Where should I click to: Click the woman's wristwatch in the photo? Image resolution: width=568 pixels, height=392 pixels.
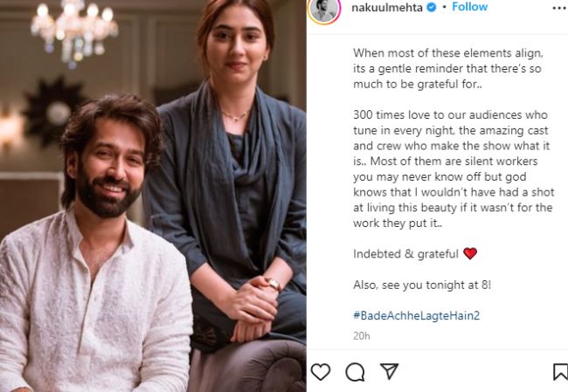click(273, 284)
